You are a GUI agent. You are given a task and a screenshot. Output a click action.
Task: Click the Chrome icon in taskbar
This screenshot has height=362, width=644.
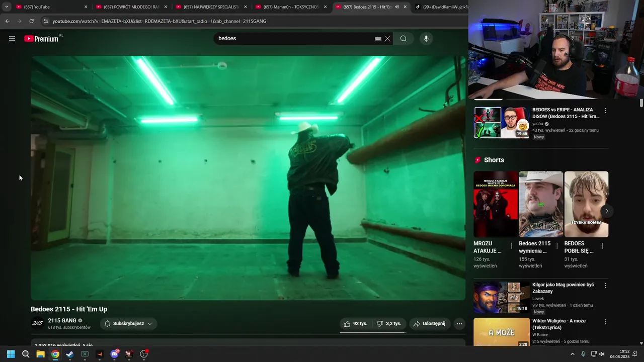coord(55,354)
